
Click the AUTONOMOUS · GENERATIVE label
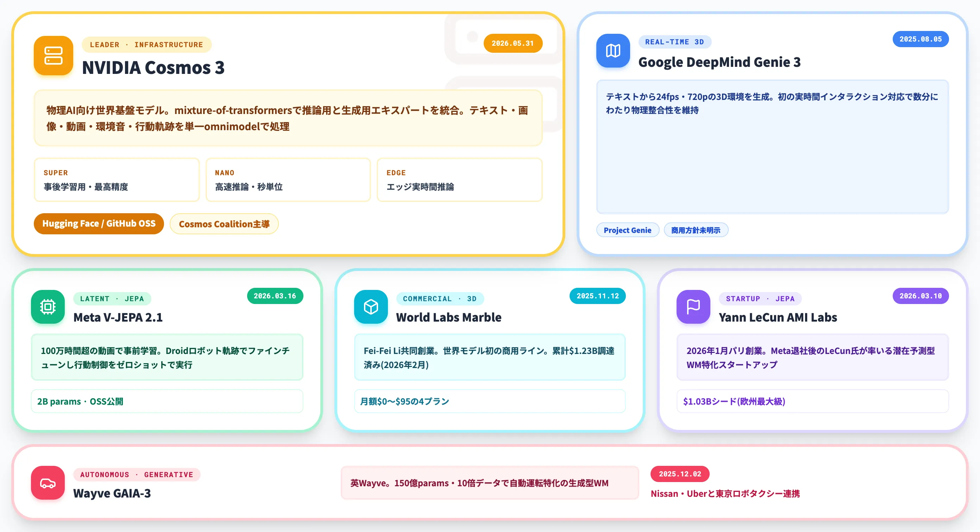click(137, 475)
